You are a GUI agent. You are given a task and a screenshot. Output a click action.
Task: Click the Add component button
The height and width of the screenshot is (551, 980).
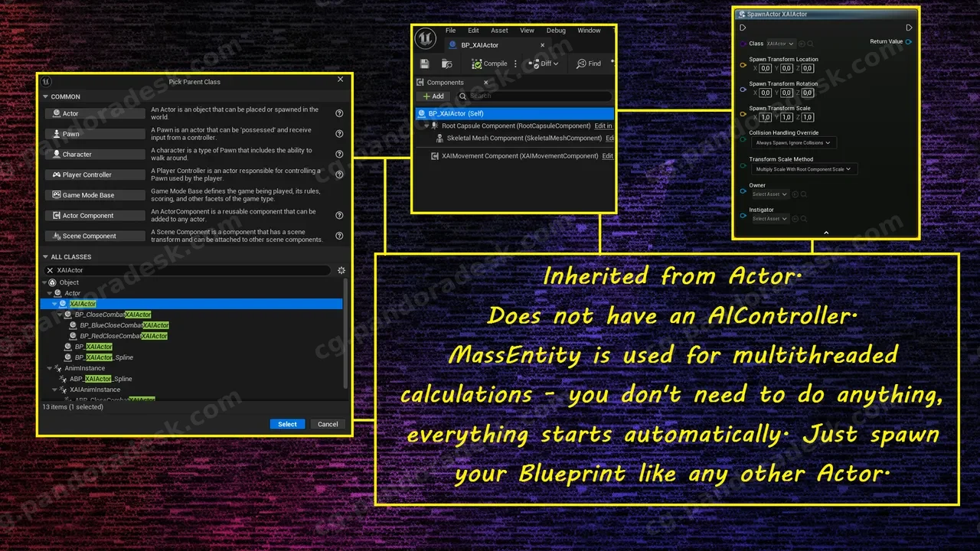433,96
